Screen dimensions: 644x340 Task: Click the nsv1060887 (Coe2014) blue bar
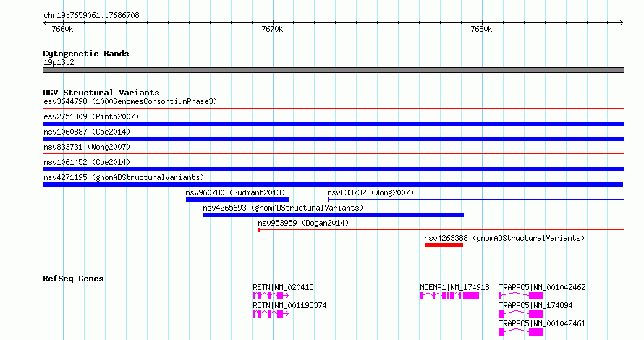point(333,139)
